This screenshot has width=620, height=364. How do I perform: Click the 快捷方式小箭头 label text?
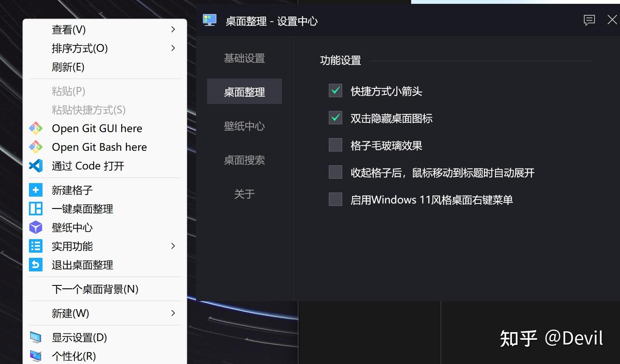[386, 91]
